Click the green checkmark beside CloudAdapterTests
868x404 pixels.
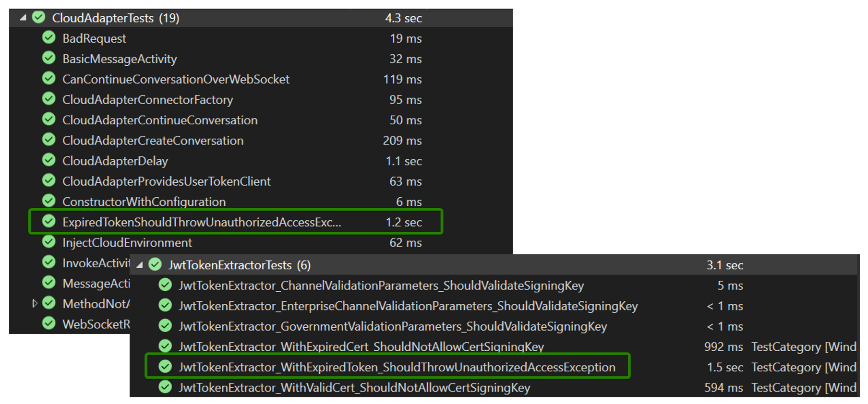click(x=37, y=18)
